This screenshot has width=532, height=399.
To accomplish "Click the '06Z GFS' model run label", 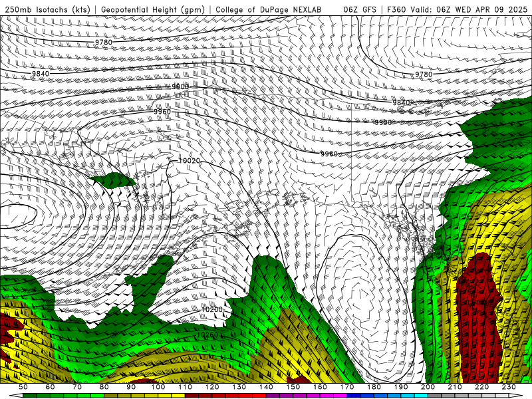I will 360,9.
